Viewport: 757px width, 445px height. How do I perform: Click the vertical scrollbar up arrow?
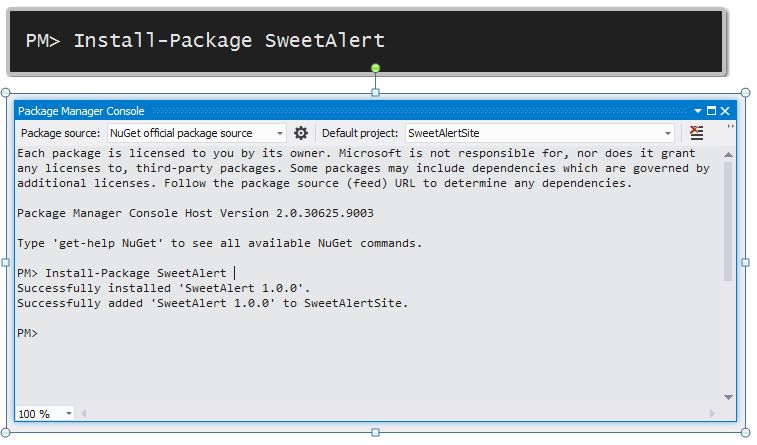pyautogui.click(x=730, y=153)
